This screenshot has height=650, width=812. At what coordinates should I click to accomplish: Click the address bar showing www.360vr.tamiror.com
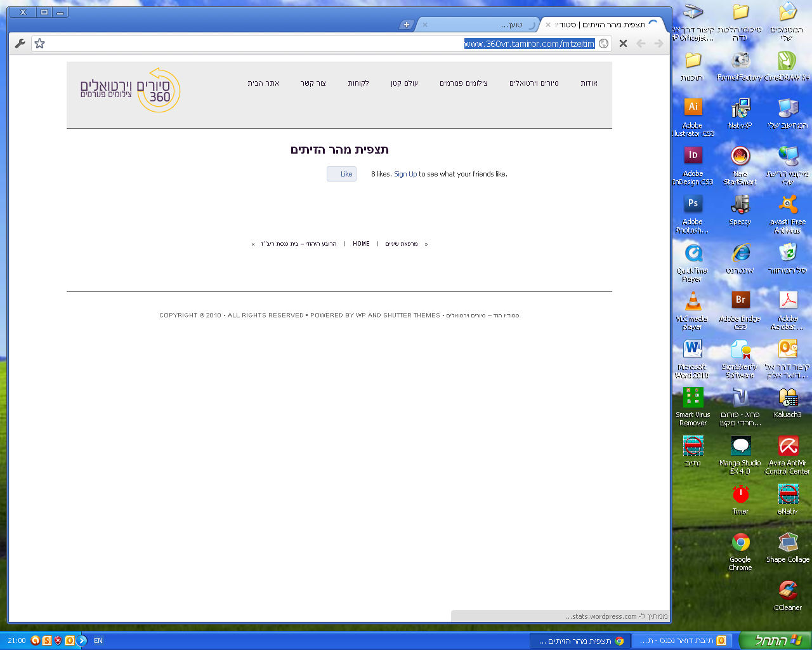(322, 43)
